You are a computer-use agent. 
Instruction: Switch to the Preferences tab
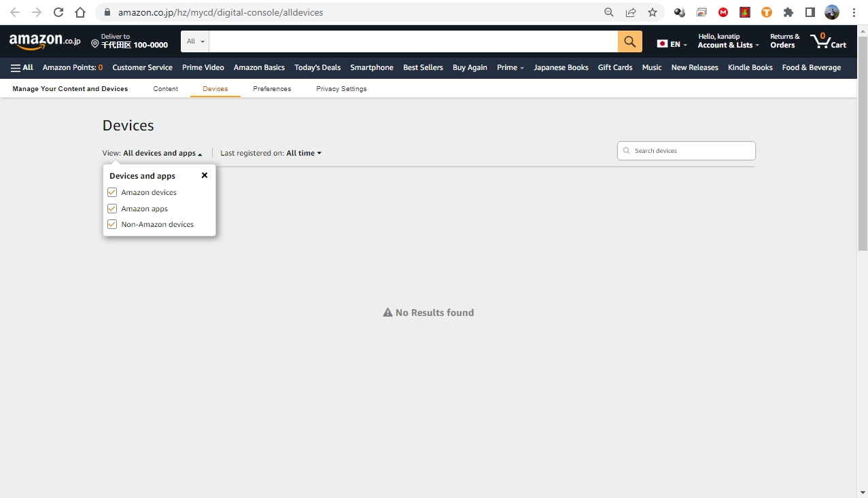pos(272,89)
